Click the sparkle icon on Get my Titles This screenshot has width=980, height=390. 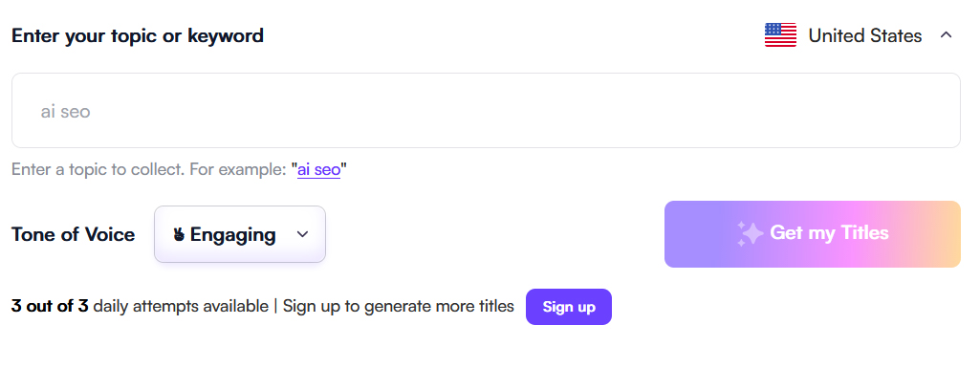(x=750, y=234)
